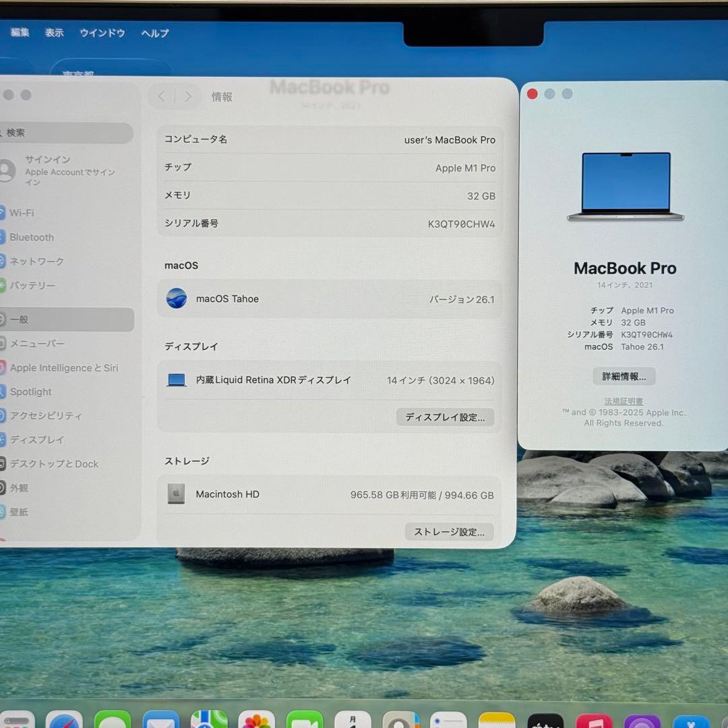This screenshot has height=728, width=728.
Task: Open デスクトップと Dock settings
Action: pos(54,464)
